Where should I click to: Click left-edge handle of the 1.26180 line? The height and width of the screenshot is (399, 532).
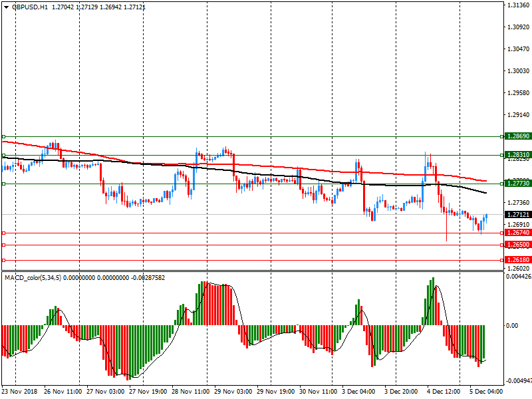point(3,260)
